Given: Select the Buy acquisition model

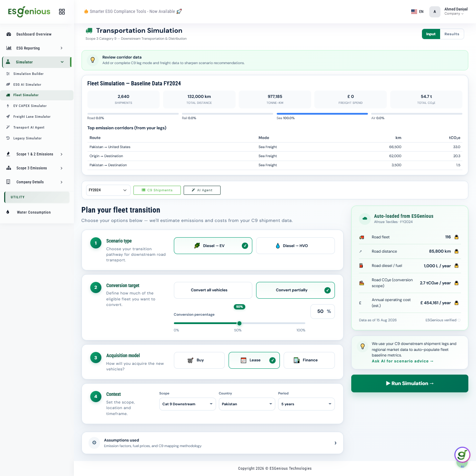Looking at the screenshot, I should pyautogui.click(x=199, y=360).
